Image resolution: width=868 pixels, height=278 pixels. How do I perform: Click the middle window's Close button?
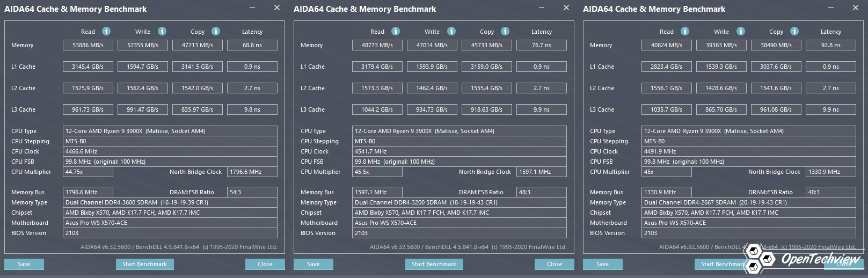pos(555,264)
